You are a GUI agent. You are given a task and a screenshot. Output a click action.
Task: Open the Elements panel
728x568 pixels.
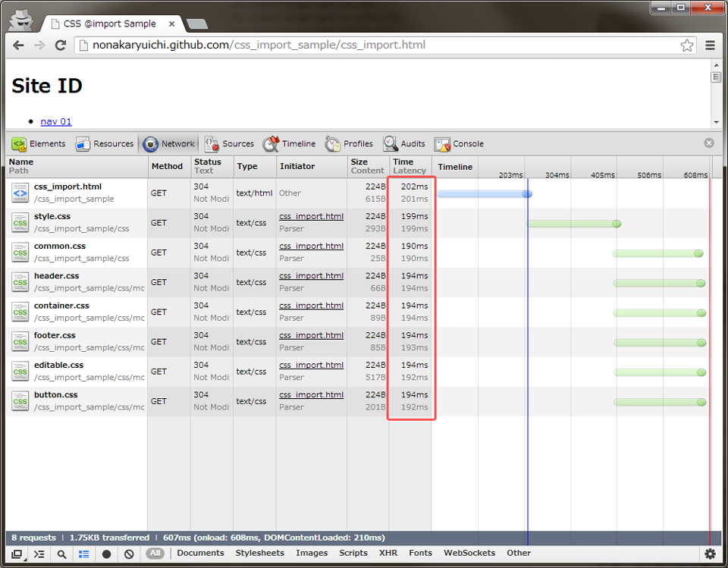click(x=39, y=144)
